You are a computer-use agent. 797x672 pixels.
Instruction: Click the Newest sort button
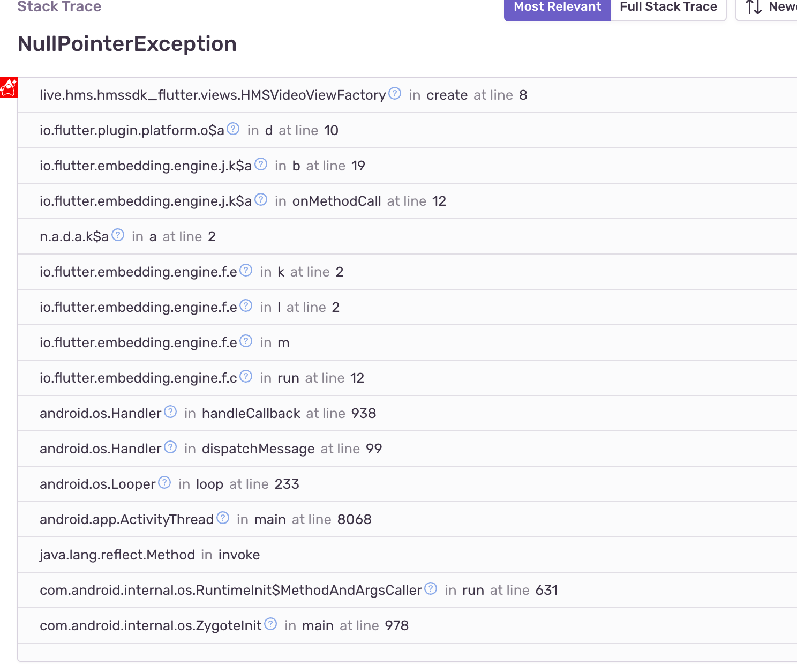coord(782,7)
